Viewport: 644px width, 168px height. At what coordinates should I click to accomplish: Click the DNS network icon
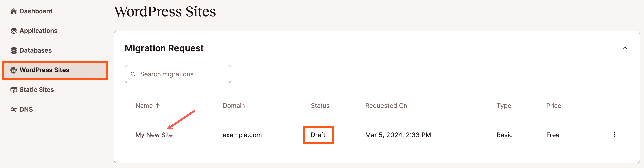point(13,109)
